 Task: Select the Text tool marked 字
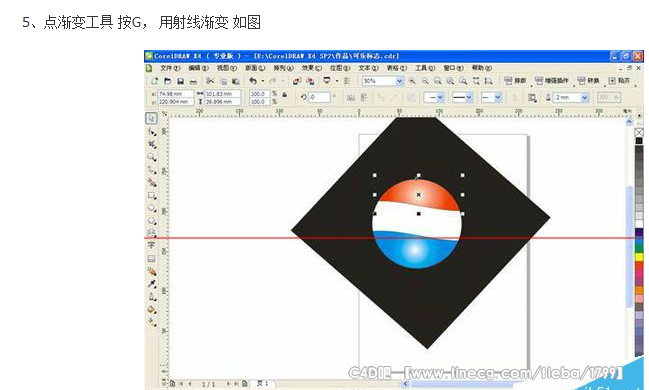click(x=151, y=246)
